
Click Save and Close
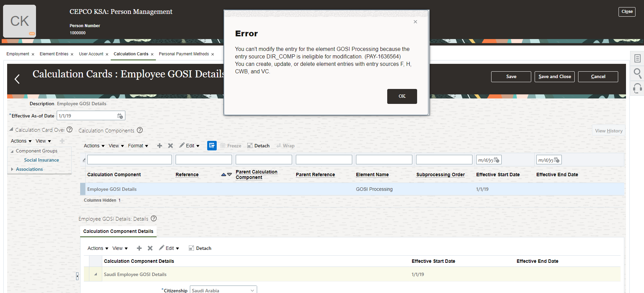(554, 77)
